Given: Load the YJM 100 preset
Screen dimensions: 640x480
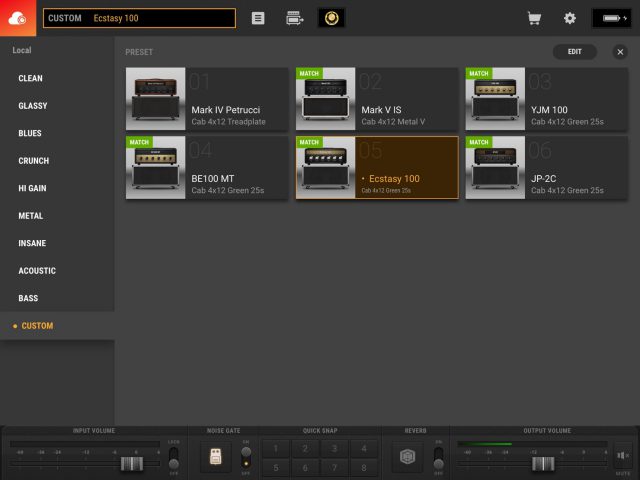Looking at the screenshot, I should pyautogui.click(x=547, y=99).
